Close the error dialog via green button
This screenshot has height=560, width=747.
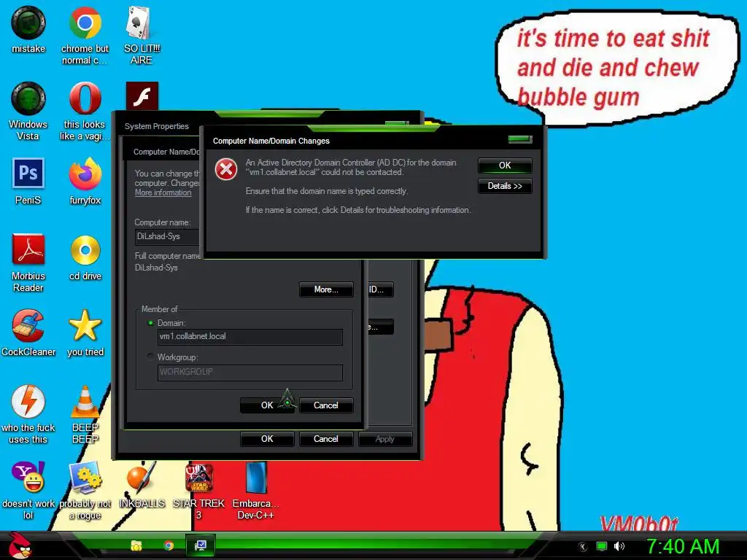(x=519, y=139)
